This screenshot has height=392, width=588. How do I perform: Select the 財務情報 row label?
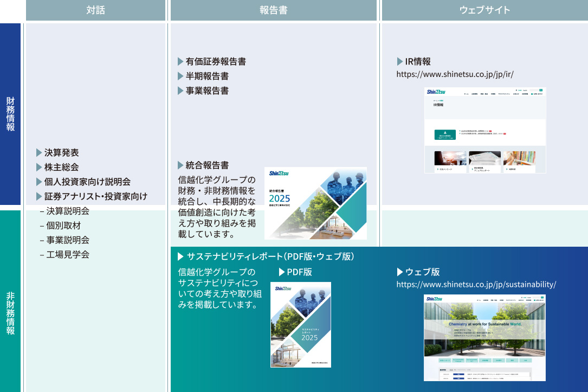[10, 114]
